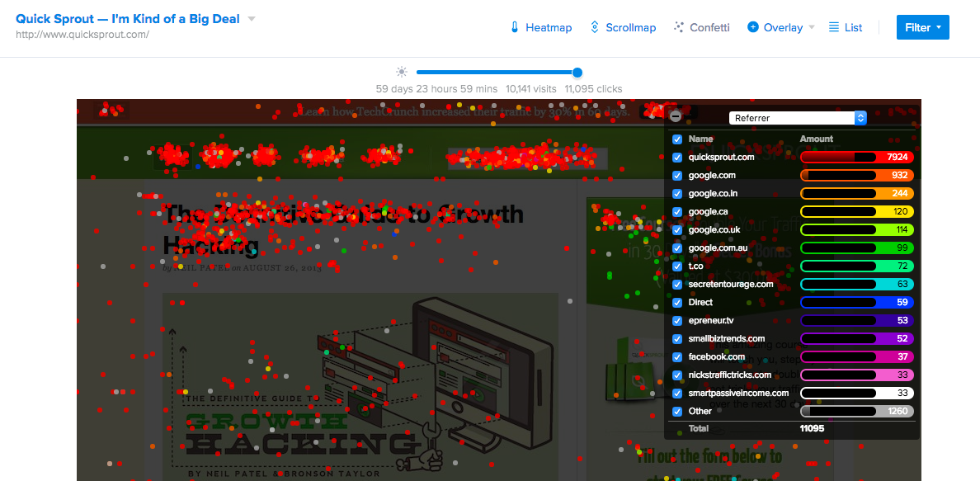Open the Referrer select box

(x=798, y=118)
